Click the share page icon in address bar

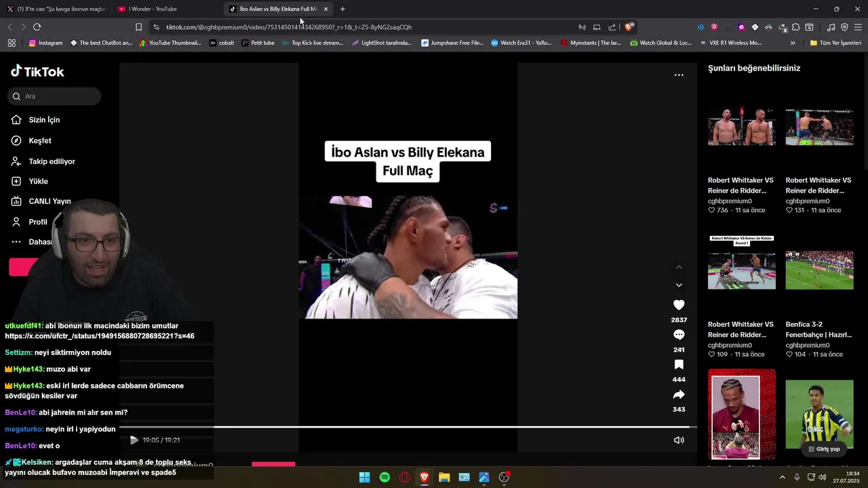pyautogui.click(x=612, y=27)
